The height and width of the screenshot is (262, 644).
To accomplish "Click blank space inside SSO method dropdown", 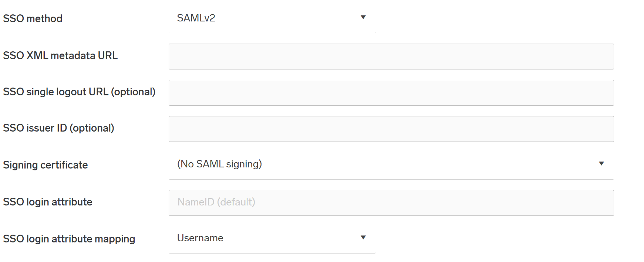I will click(x=289, y=18).
